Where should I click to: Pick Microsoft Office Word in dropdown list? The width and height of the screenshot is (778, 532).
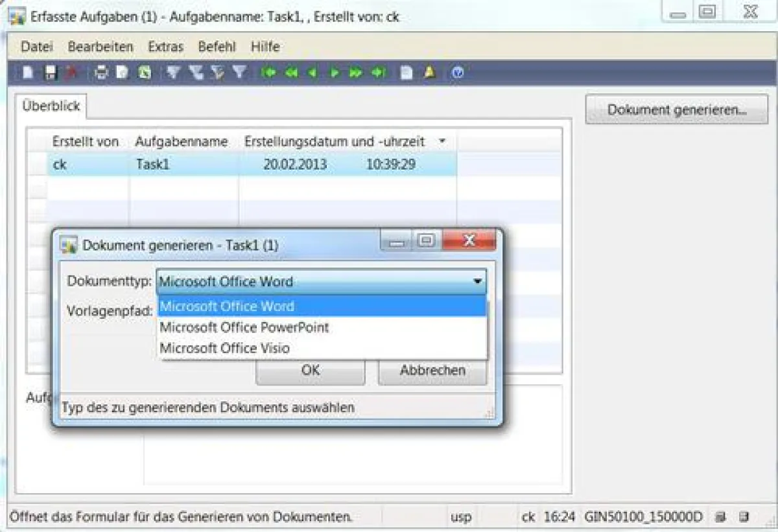click(227, 306)
